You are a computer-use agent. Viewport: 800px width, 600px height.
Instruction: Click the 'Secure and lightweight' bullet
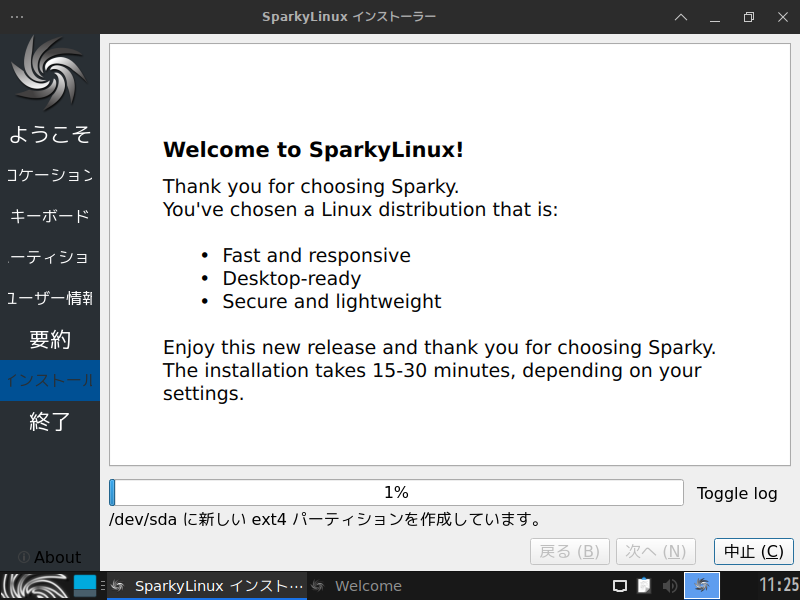click(x=332, y=301)
